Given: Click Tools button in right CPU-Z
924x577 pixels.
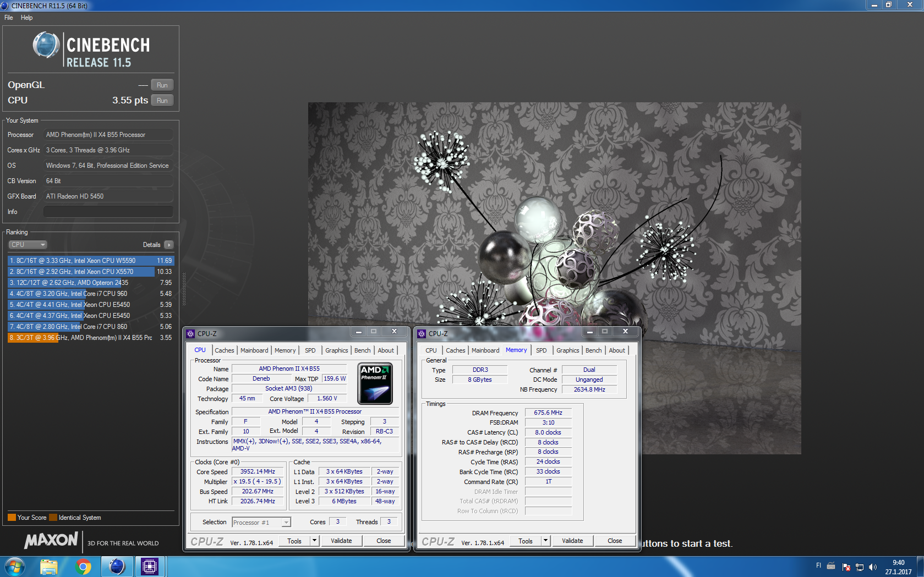Looking at the screenshot, I should click(x=526, y=541).
